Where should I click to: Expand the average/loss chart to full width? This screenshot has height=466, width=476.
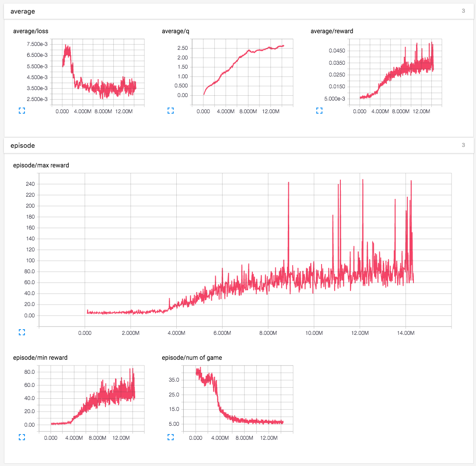[x=22, y=111]
